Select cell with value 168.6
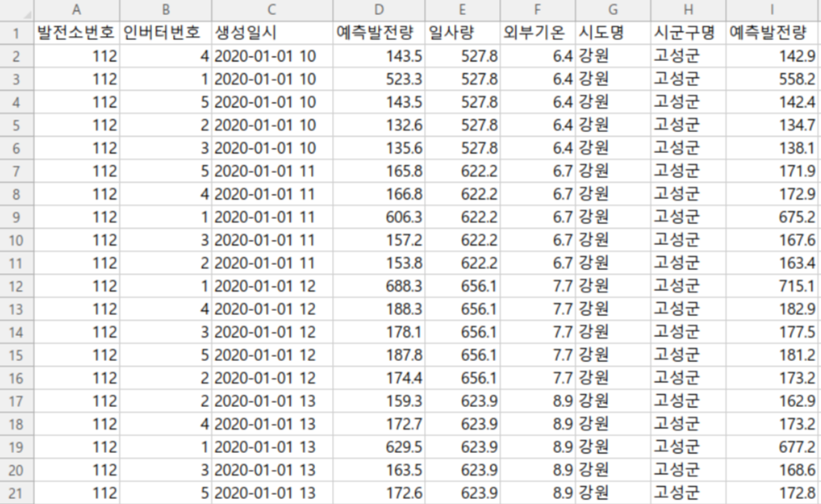821x504 pixels. coord(773,471)
